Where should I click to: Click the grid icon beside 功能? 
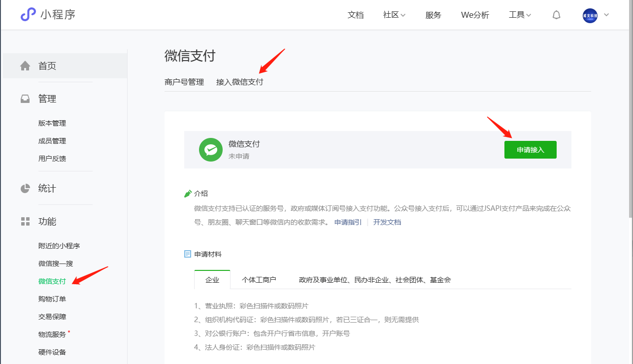point(25,221)
